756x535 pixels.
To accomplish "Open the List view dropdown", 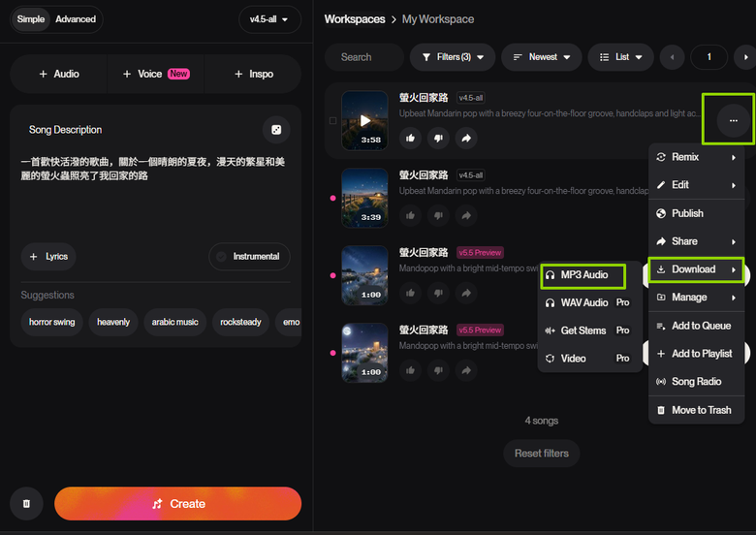I will click(x=621, y=57).
